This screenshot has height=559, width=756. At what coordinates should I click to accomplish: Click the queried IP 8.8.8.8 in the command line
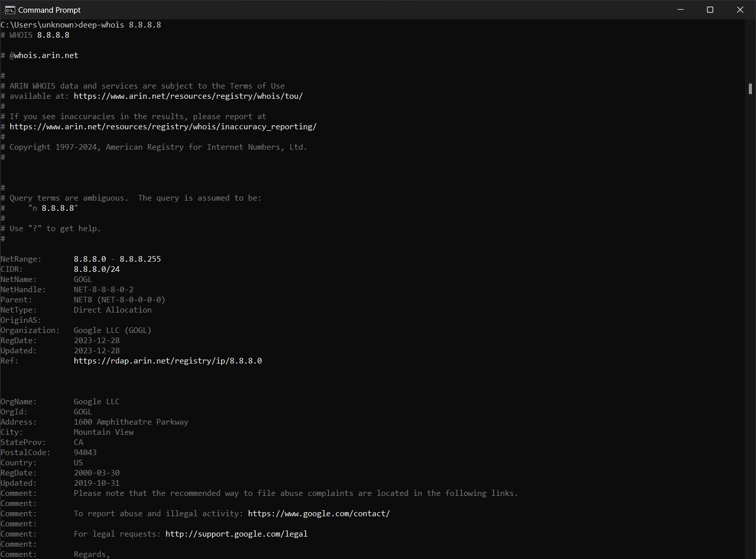click(145, 24)
